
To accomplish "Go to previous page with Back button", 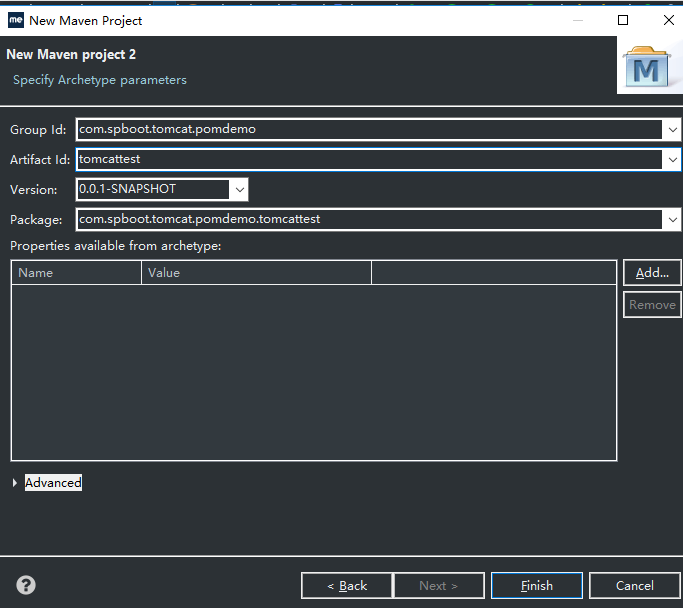I will tap(347, 585).
